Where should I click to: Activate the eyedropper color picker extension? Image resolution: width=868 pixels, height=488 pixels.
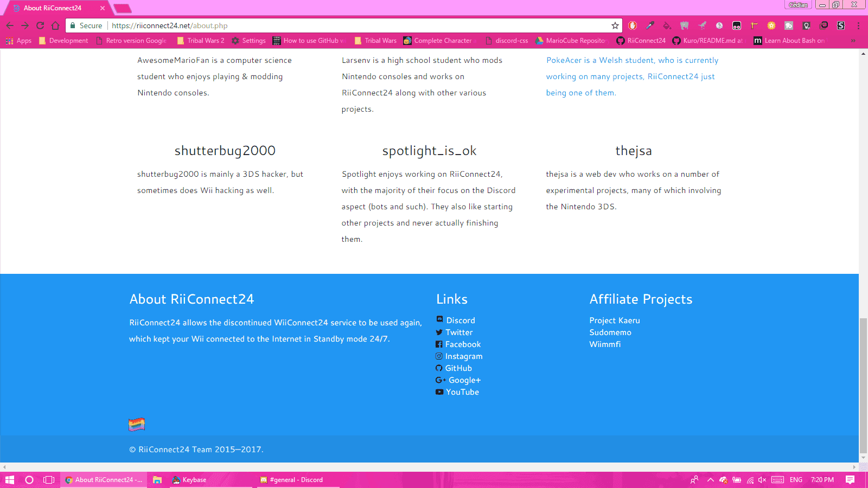click(x=650, y=25)
